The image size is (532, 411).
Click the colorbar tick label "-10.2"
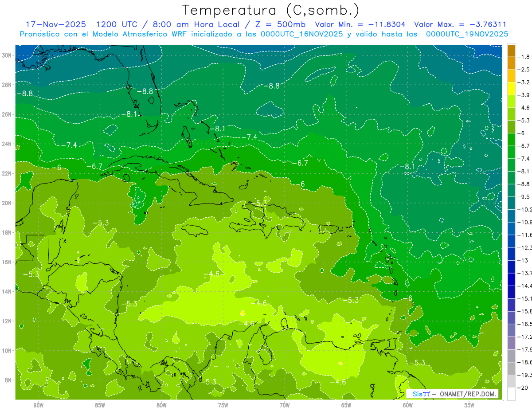tap(525, 209)
